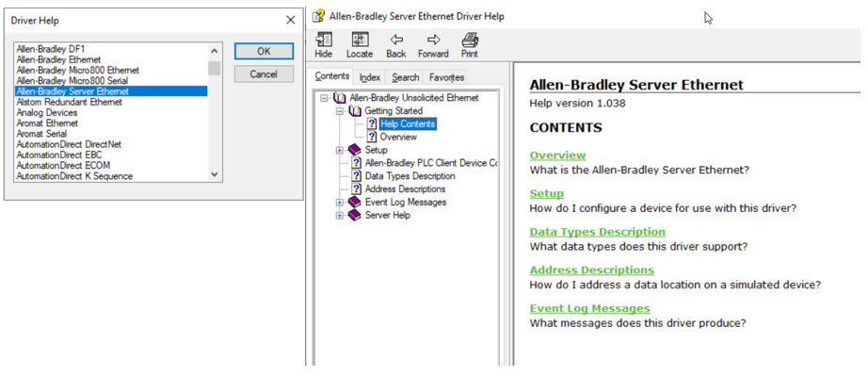
Task: Switch to the Contents tab
Action: pos(332,76)
